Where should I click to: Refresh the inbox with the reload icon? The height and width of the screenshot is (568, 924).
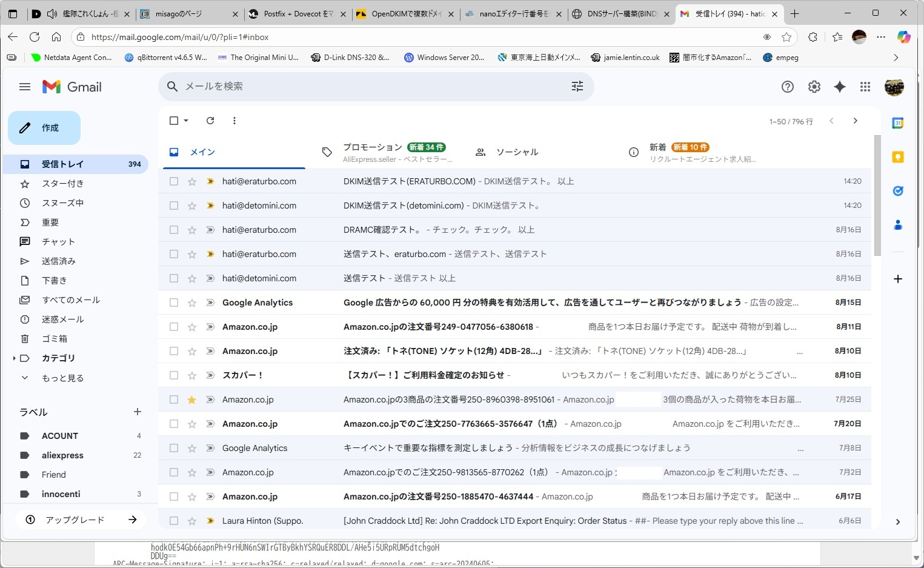pos(210,121)
